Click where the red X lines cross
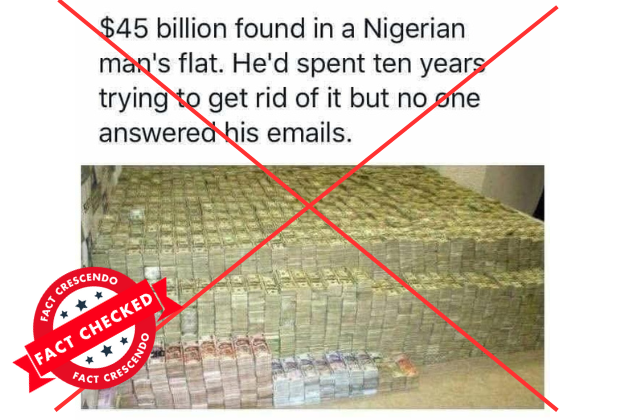 click(x=309, y=206)
